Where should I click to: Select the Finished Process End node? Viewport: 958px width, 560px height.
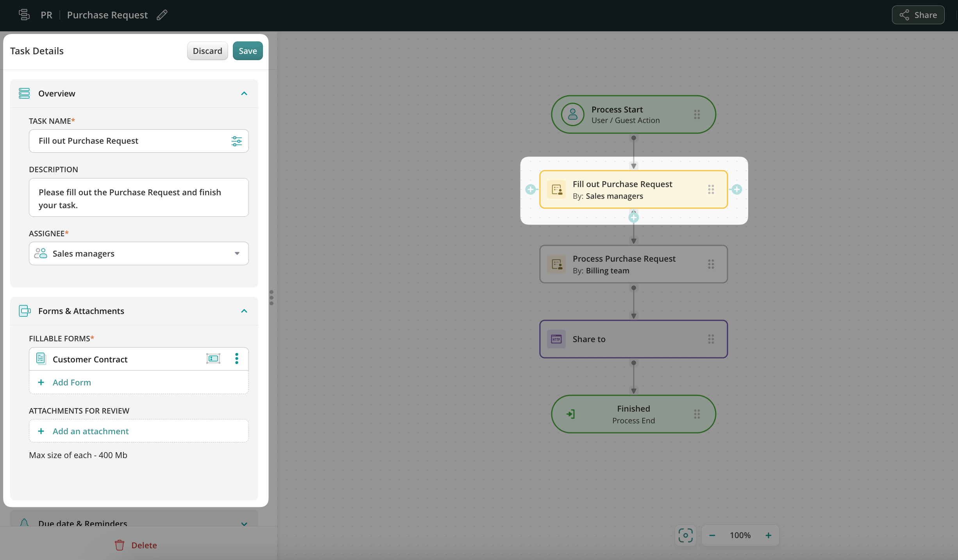pyautogui.click(x=633, y=414)
